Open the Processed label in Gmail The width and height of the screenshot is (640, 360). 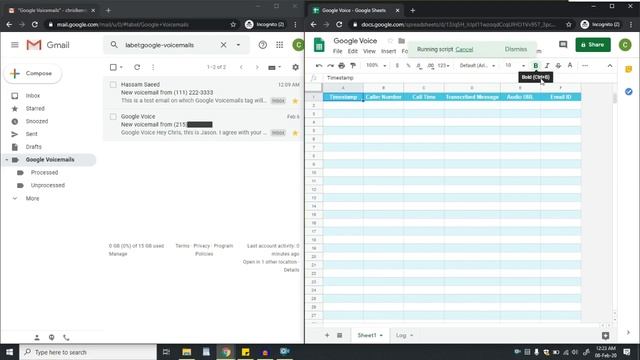click(44, 173)
